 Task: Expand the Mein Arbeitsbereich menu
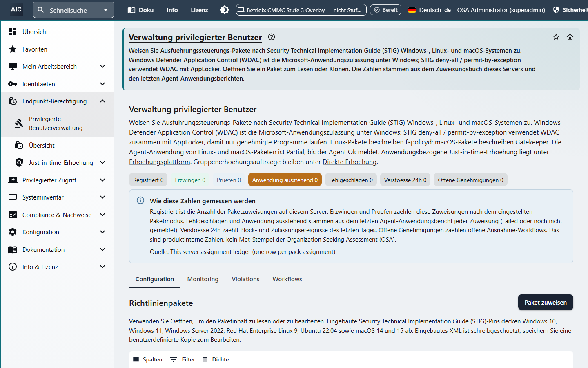(x=102, y=66)
